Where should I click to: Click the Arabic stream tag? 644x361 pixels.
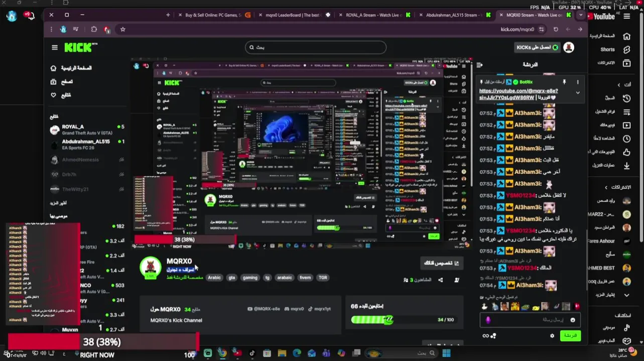click(x=214, y=278)
